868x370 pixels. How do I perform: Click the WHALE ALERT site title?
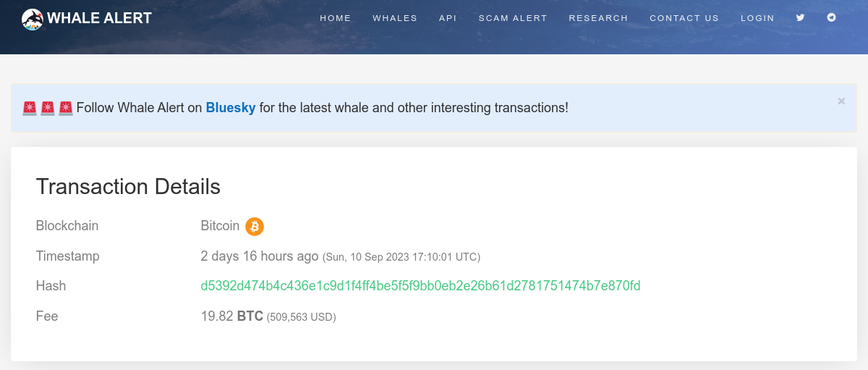click(100, 18)
